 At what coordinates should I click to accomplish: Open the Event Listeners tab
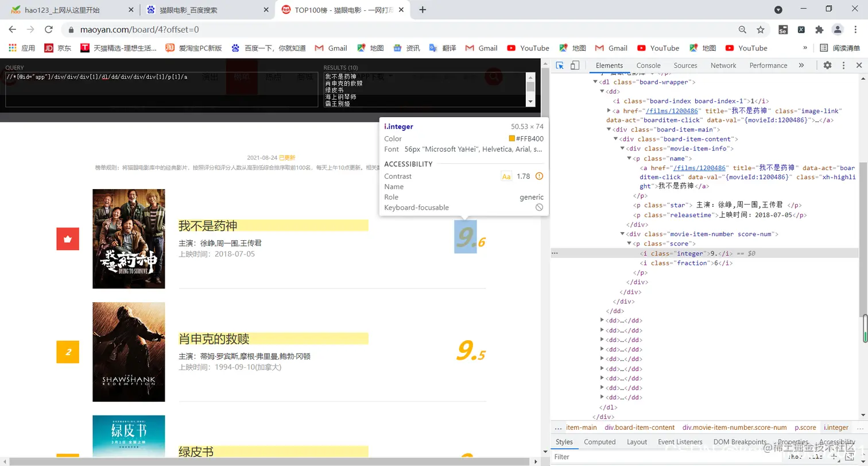(680, 442)
